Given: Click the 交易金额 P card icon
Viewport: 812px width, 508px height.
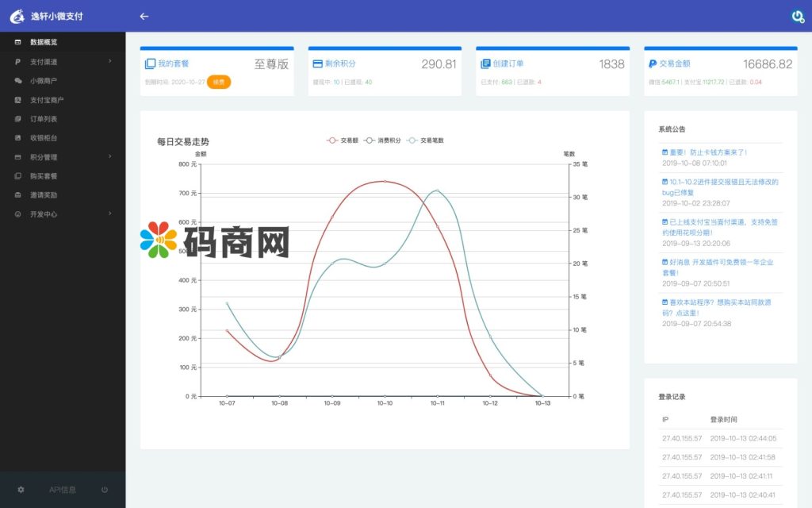Looking at the screenshot, I should [x=653, y=63].
